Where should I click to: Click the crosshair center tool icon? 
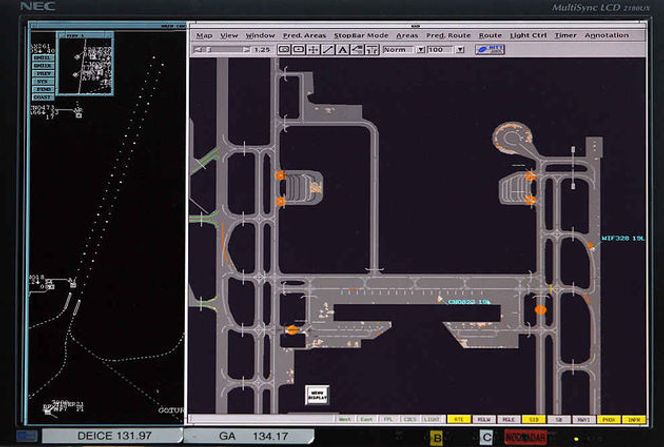click(313, 49)
